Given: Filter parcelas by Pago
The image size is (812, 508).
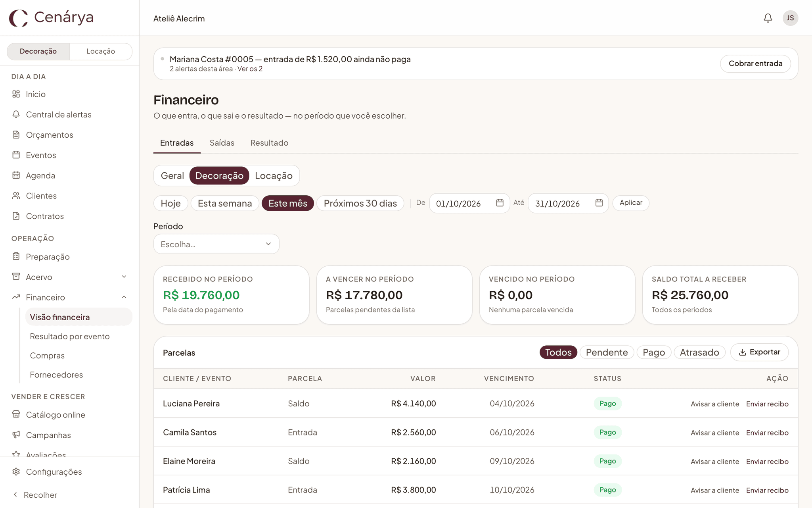Looking at the screenshot, I should pos(654,352).
